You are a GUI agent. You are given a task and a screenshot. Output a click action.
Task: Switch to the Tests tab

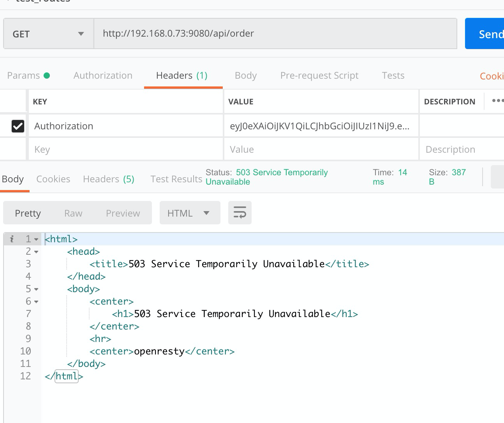tap(393, 75)
